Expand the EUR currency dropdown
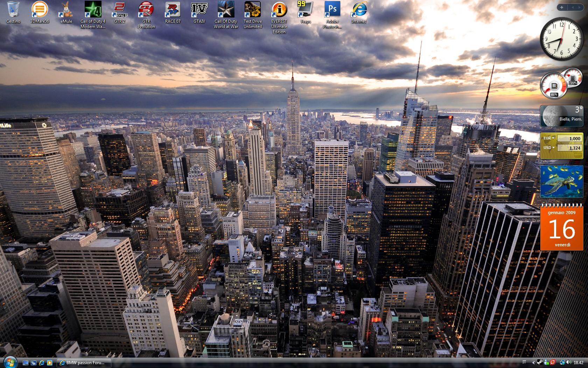 [x=549, y=138]
